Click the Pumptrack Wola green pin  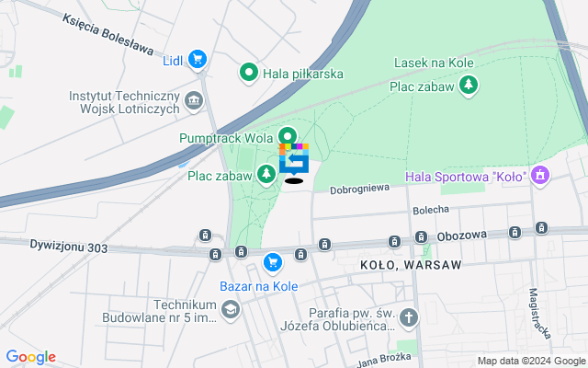tap(288, 136)
